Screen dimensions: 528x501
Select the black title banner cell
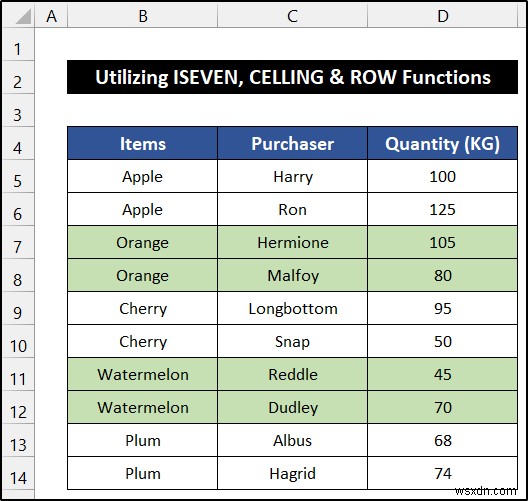[292, 77]
